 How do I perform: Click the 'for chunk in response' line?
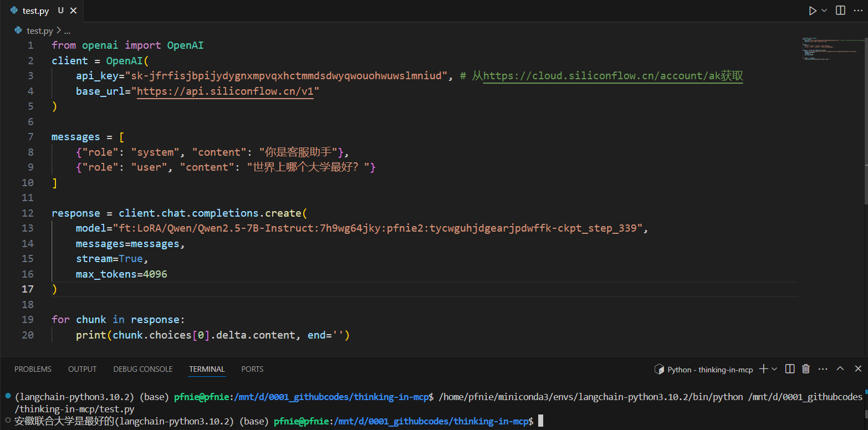point(118,320)
